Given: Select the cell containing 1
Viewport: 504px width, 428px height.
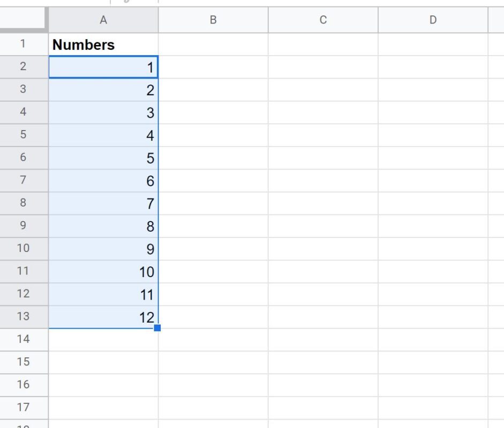Looking at the screenshot, I should point(103,67).
